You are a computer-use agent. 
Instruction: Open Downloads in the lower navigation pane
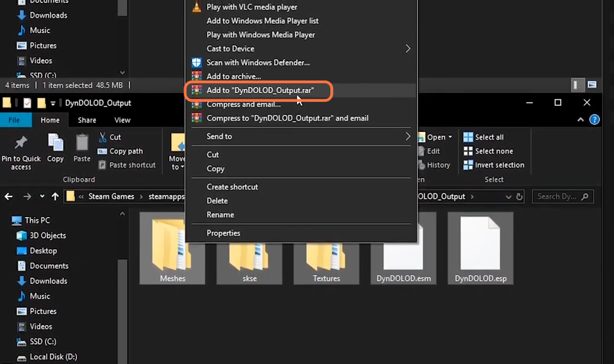(42, 281)
